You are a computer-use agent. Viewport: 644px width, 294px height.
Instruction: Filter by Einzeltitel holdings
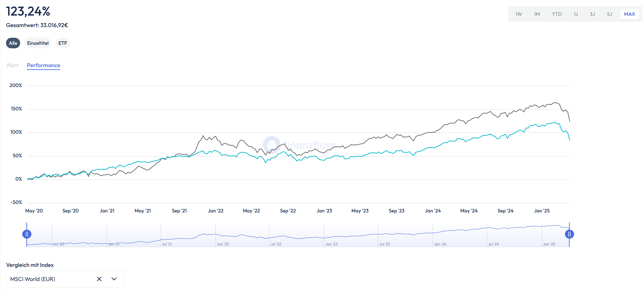[x=38, y=43]
